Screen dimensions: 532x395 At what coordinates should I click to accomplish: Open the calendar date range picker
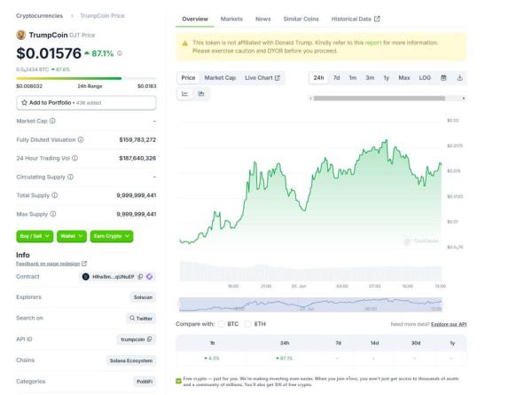443,78
